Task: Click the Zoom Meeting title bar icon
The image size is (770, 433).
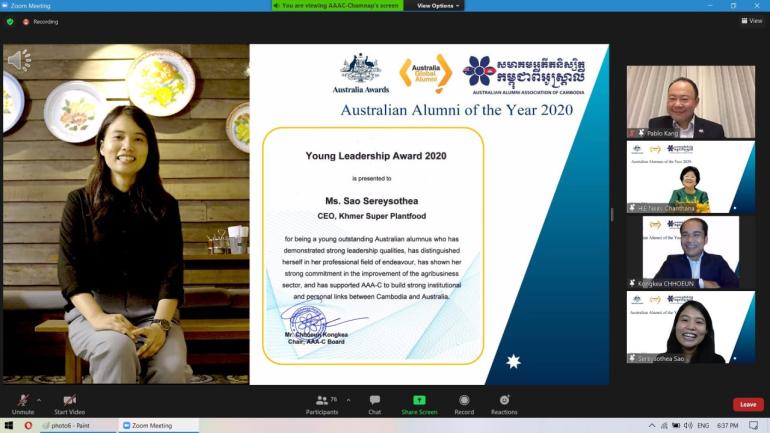Action: coord(5,5)
